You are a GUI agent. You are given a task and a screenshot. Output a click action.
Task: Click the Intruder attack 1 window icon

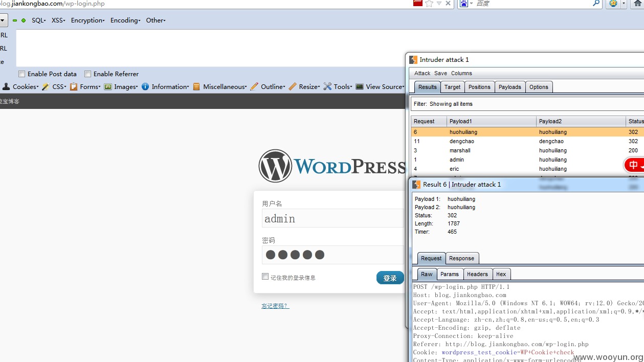point(413,60)
